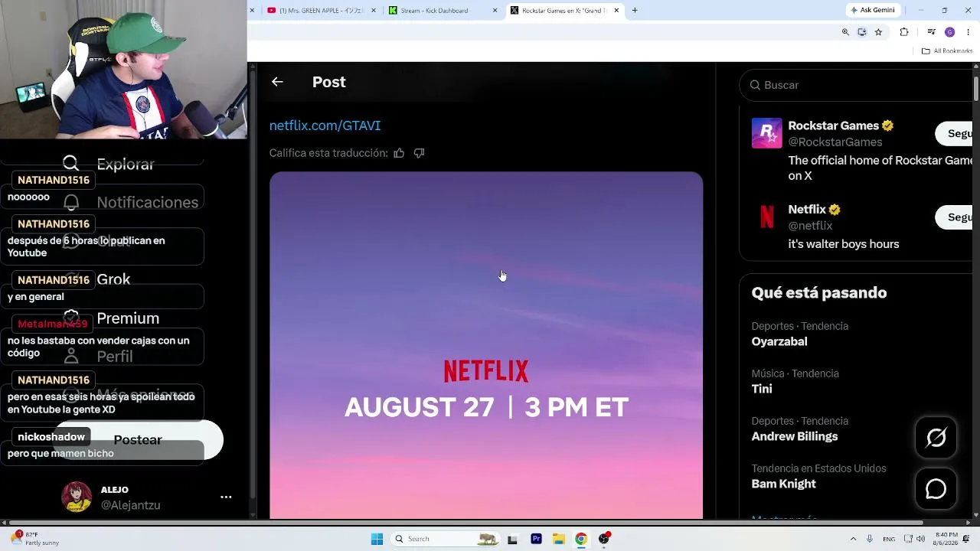
Task: Open the Windows Start menu
Action: (x=377, y=539)
